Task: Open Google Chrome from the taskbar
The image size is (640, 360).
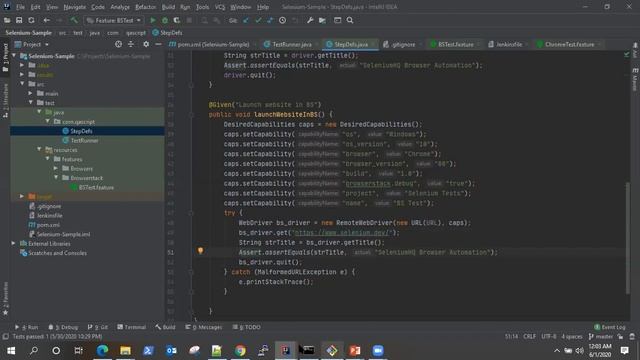Action: tap(240, 350)
